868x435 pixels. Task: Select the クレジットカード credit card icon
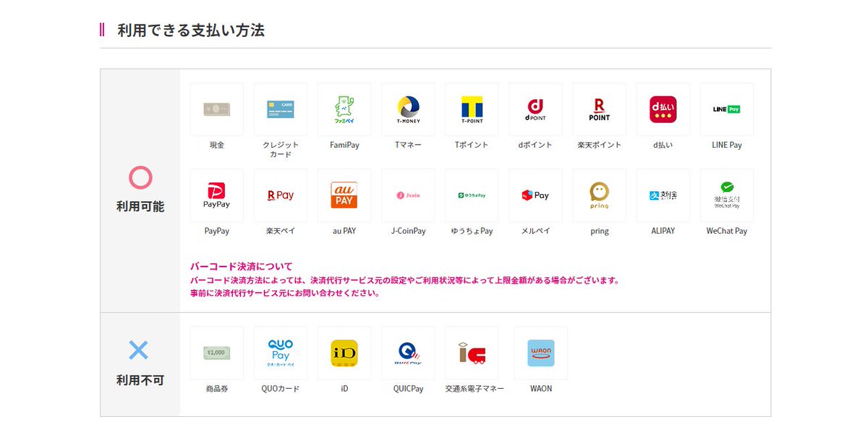(x=281, y=109)
